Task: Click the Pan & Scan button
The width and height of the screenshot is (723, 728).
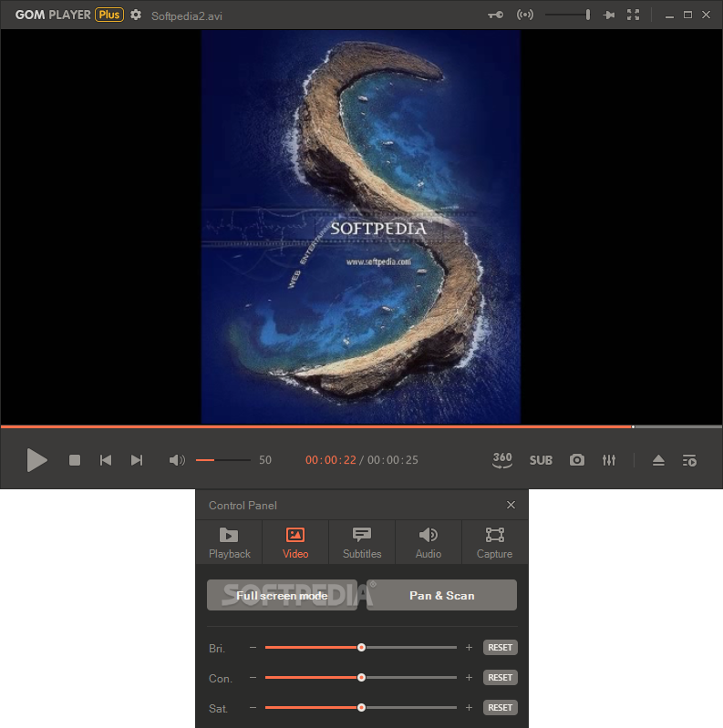Action: pos(442,595)
